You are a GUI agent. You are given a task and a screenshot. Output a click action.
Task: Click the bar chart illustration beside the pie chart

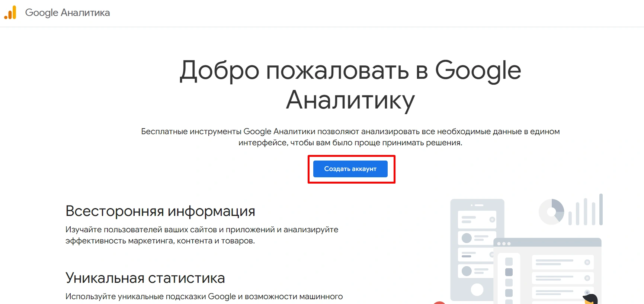click(x=586, y=211)
